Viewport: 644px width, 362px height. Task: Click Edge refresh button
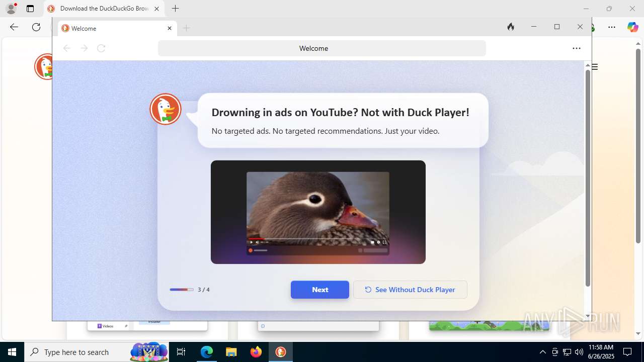[x=36, y=27]
